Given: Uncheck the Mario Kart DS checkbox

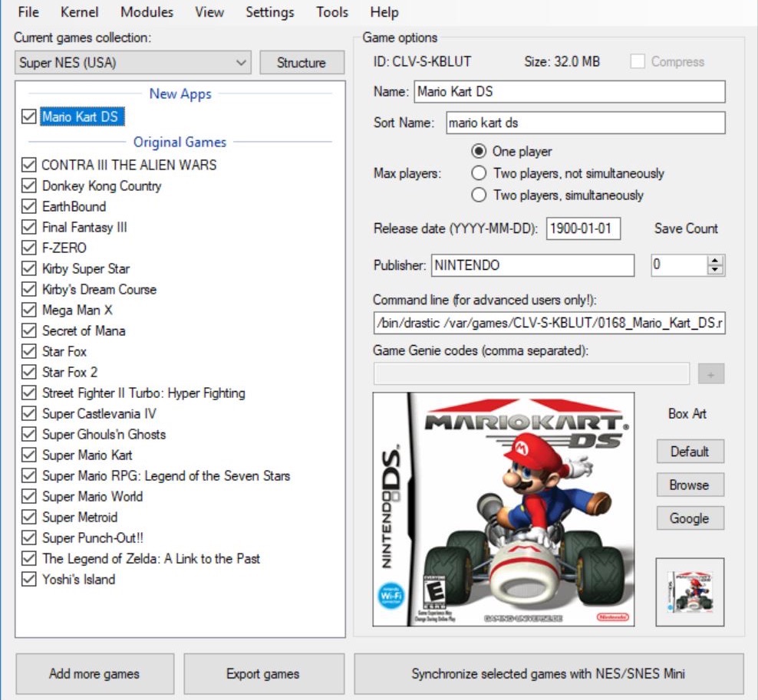Looking at the screenshot, I should 29,117.
